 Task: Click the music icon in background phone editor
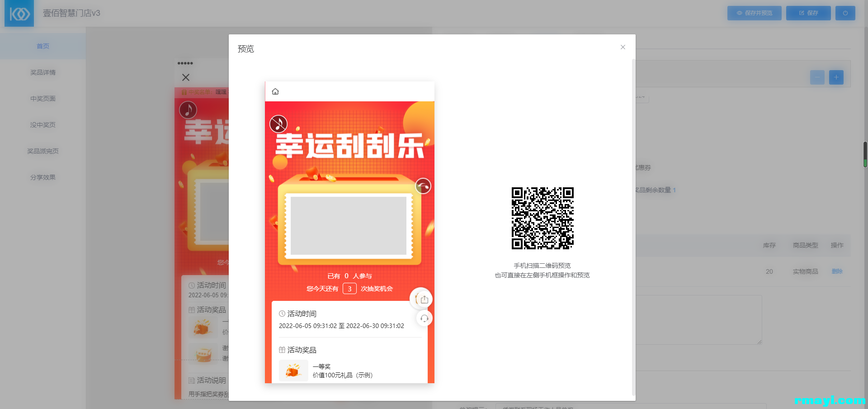[x=188, y=110]
